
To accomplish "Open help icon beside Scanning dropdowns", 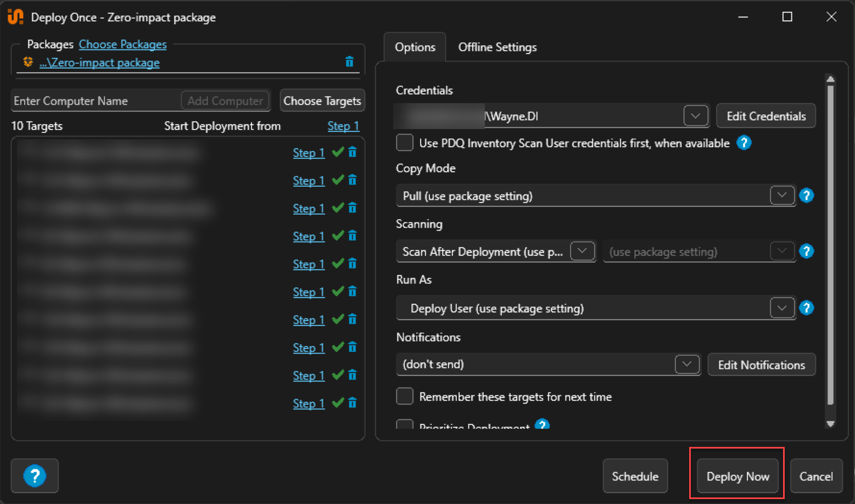I will point(806,251).
